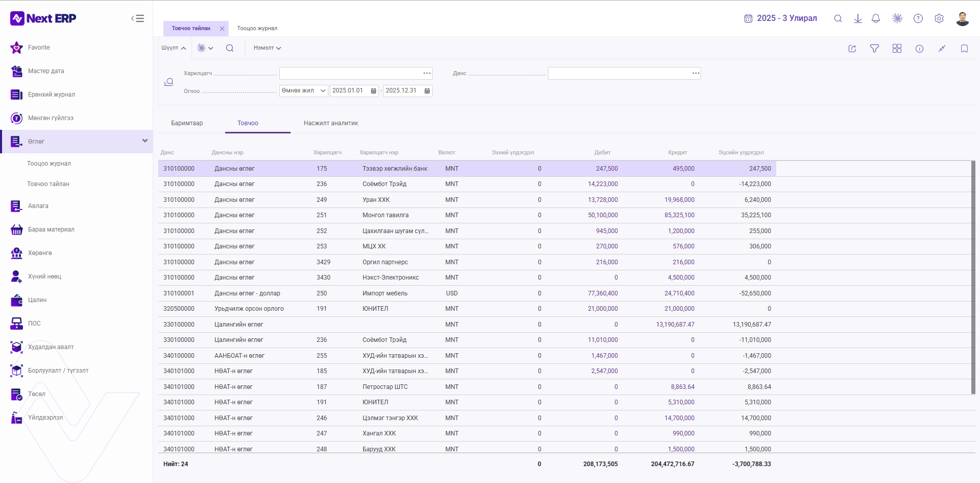
Task: Switch to the Насжилт аналитик tab
Action: [331, 123]
